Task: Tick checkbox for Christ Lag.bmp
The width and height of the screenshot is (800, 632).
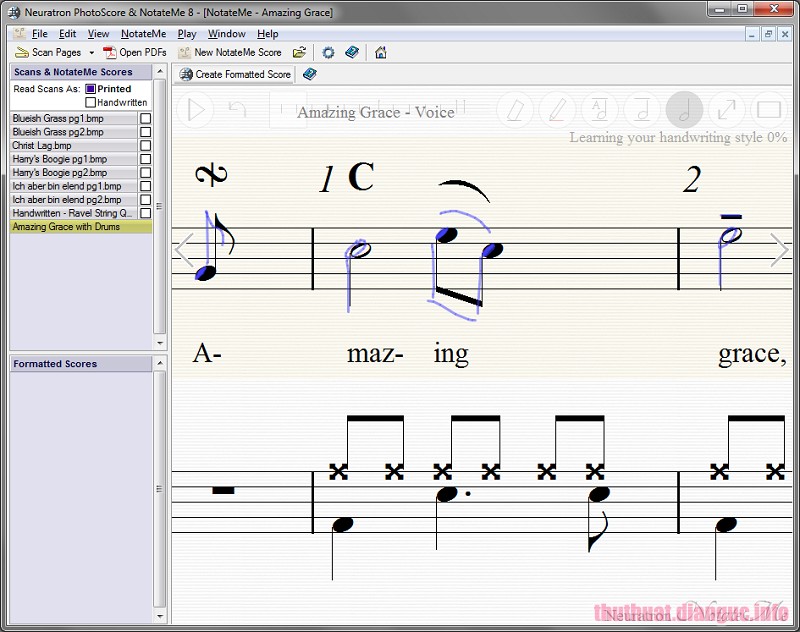Action: click(145, 145)
